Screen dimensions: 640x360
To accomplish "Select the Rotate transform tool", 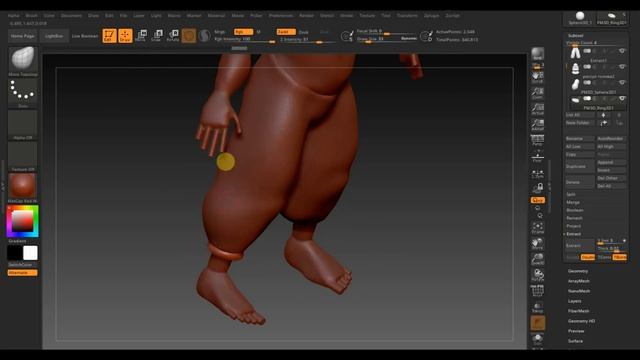I will pos(173,36).
